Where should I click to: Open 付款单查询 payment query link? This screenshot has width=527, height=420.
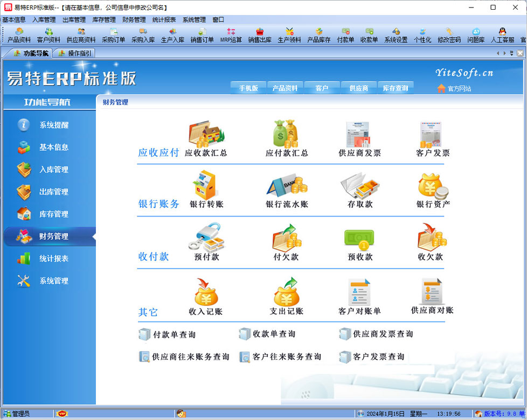174,334
